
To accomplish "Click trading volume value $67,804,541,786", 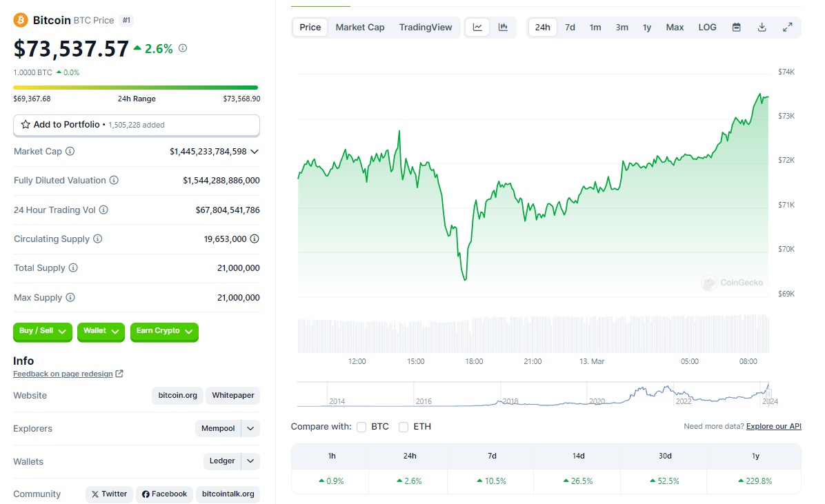I will [228, 210].
